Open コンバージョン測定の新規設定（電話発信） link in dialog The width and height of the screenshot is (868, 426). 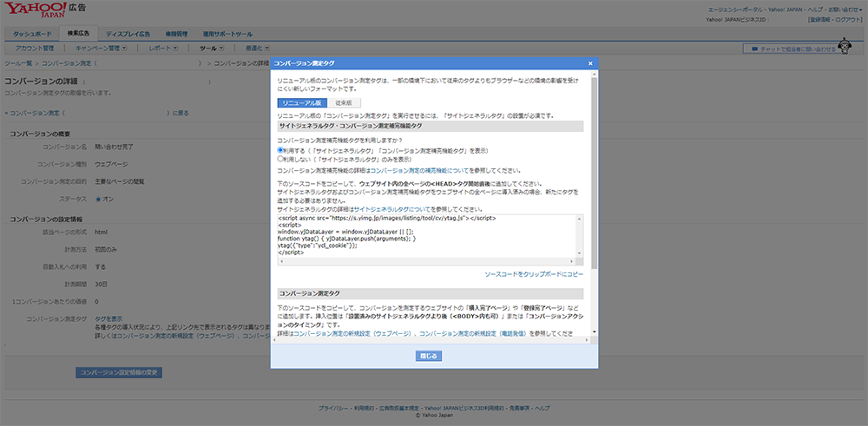point(475,334)
